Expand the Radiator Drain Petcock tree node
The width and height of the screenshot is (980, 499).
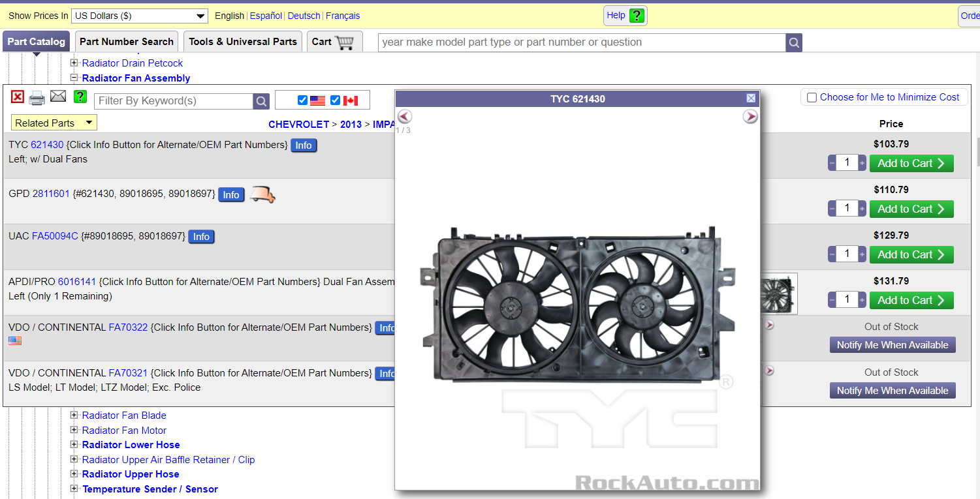[x=74, y=63]
